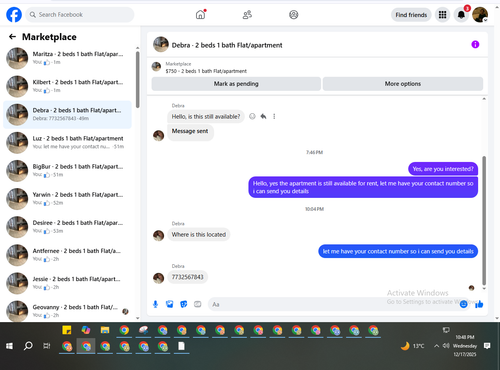Open File Explorer from the taskbar

coord(105,330)
